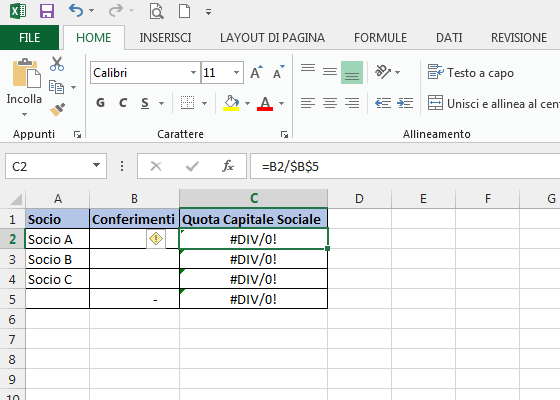This screenshot has height=400, width=560.
Task: Open the error warning diamond icon
Action: point(156,239)
